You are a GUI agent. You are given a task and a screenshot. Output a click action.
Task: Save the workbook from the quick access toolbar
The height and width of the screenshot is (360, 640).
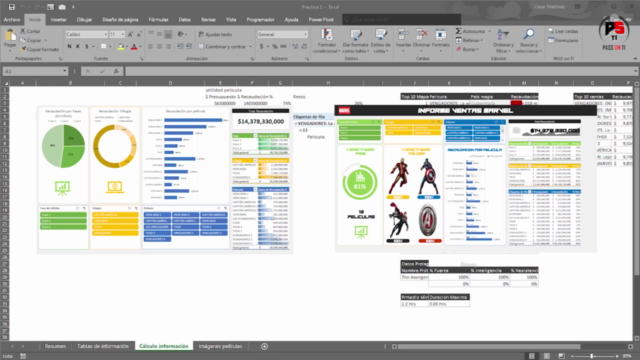pyautogui.click(x=12, y=7)
